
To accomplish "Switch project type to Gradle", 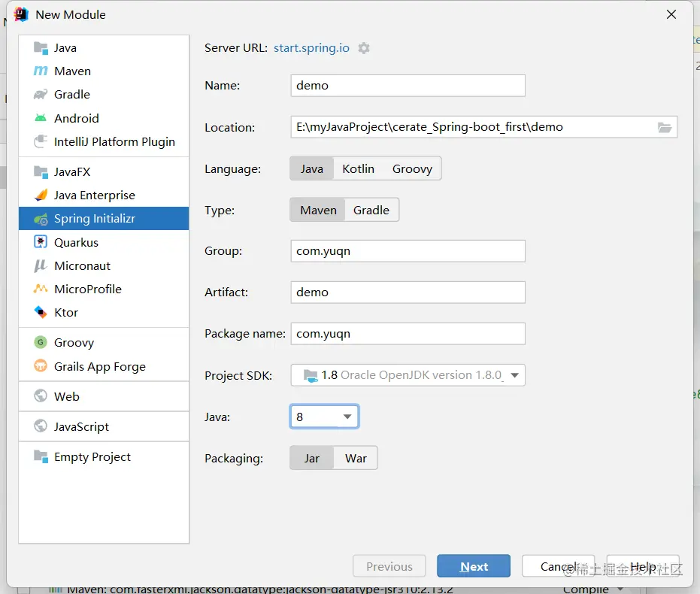I will pyautogui.click(x=371, y=210).
